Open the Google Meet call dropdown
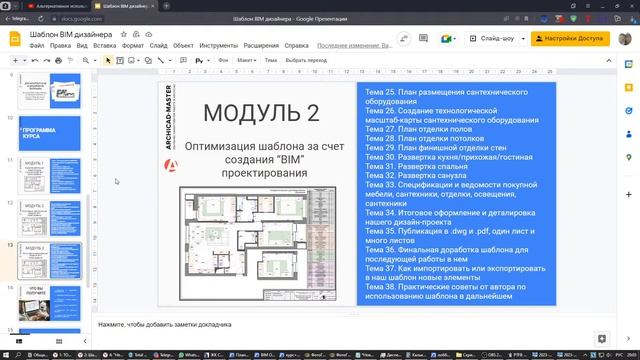 coord(448,38)
